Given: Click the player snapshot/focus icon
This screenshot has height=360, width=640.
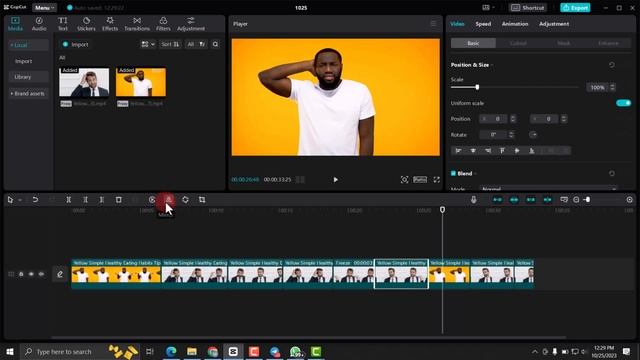Looking at the screenshot, I should tap(404, 180).
